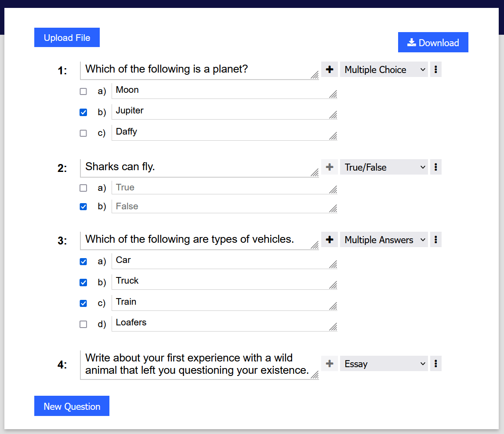504x434 pixels.
Task: Edit the essay question text about wild animal
Action: 199,365
